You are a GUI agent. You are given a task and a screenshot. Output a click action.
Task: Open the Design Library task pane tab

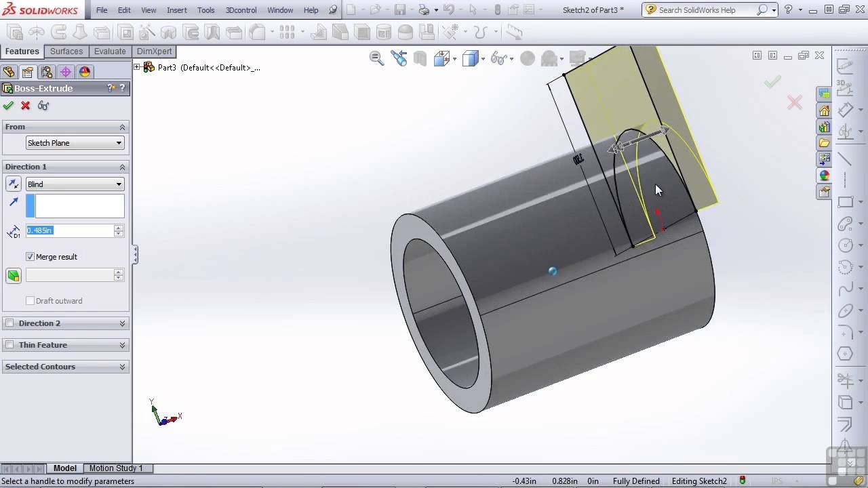pos(825,127)
